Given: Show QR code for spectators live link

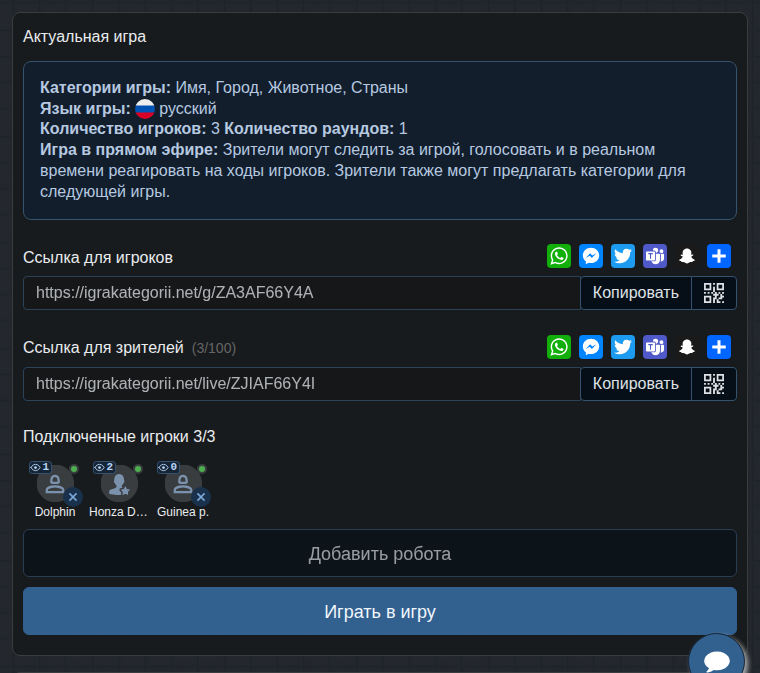Looking at the screenshot, I should [714, 384].
